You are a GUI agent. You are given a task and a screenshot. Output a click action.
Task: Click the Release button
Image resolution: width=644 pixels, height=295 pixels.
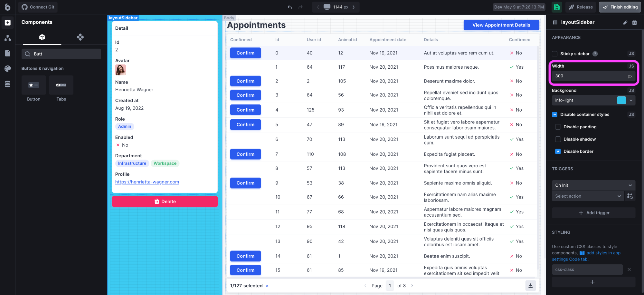pos(581,7)
